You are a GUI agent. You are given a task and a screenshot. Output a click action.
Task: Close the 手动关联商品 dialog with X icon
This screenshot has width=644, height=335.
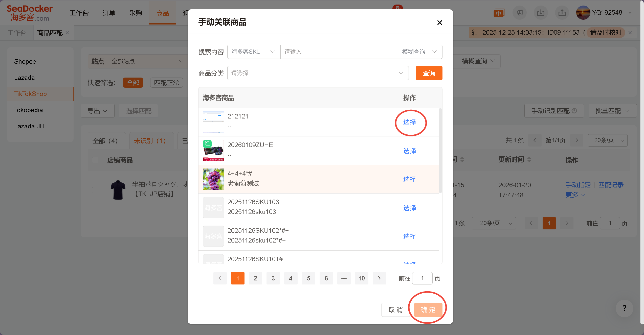click(439, 23)
